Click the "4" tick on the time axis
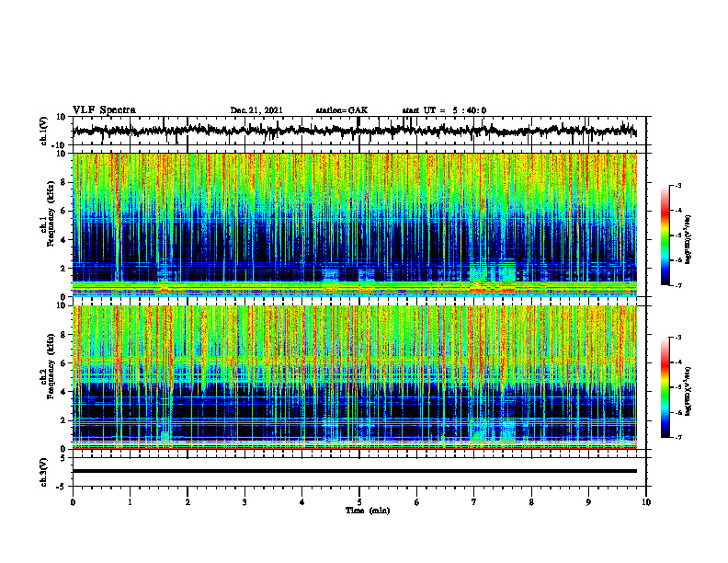The height and width of the screenshot is (563, 728). point(302,502)
